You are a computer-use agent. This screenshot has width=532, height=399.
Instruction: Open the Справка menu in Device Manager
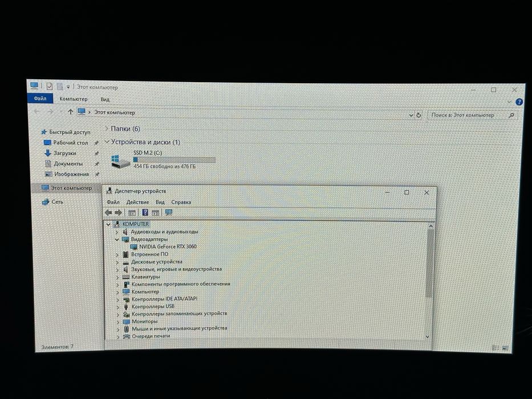click(x=181, y=202)
